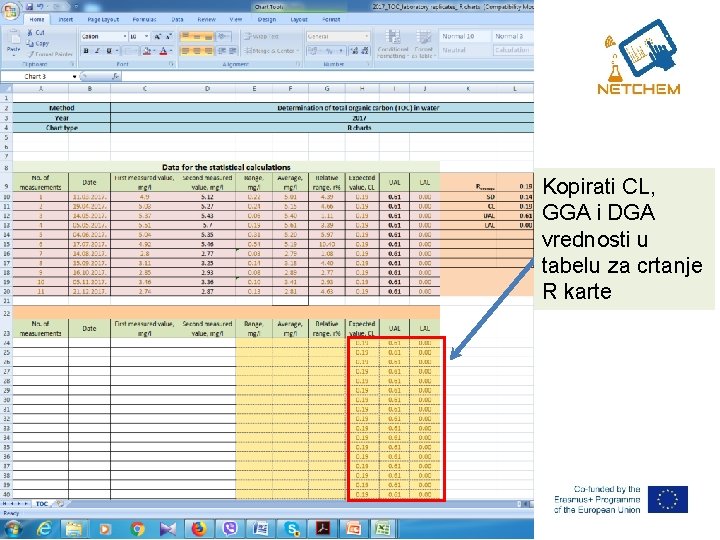Open Alignment dialog launcher
The image size is (720, 540).
298,64
